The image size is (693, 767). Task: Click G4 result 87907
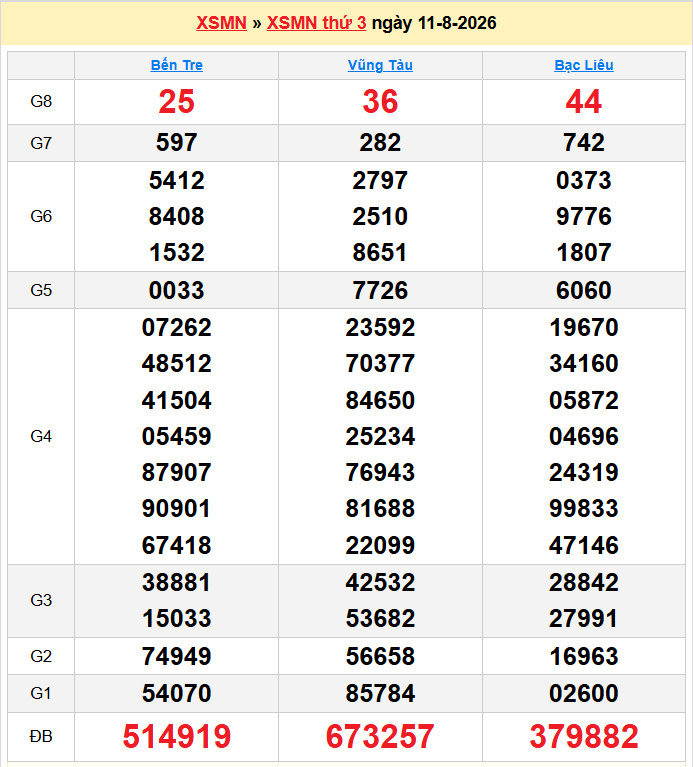[177, 473]
